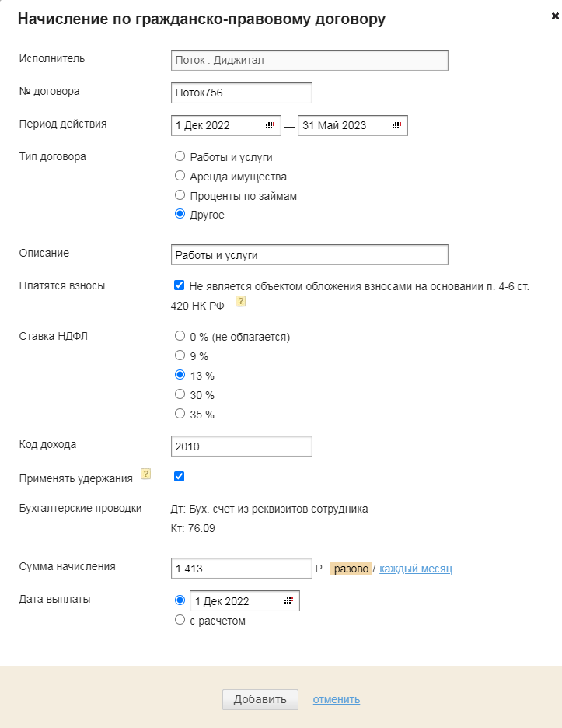Switch accrual to каждый месяц
562x728 pixels.
tap(416, 569)
